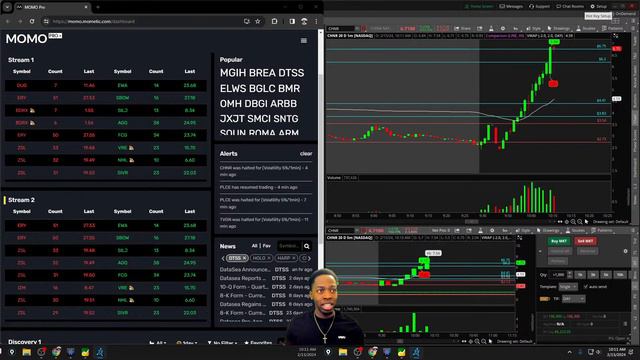640x360 pixels.
Task: Click the Qty input field
Action: coord(558,275)
